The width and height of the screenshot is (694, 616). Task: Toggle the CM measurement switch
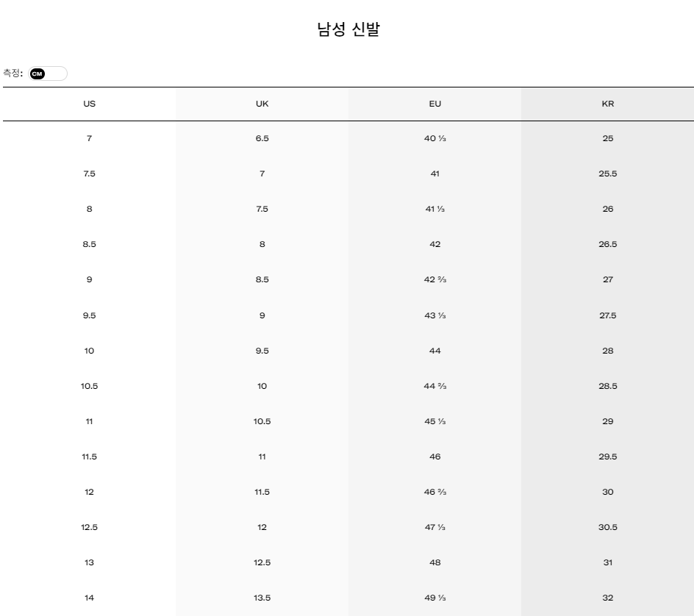point(48,74)
